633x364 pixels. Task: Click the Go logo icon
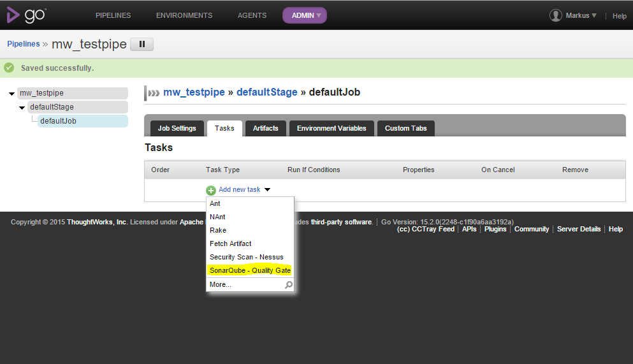(26, 15)
